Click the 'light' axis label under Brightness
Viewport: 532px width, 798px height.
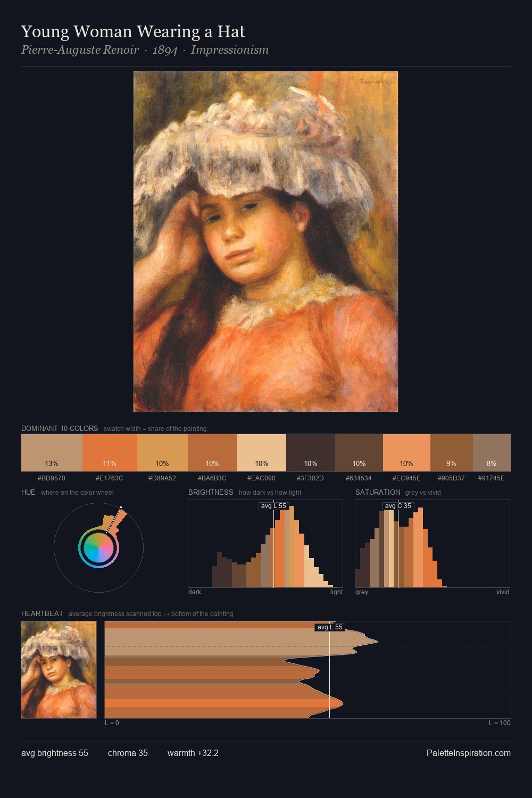336,592
